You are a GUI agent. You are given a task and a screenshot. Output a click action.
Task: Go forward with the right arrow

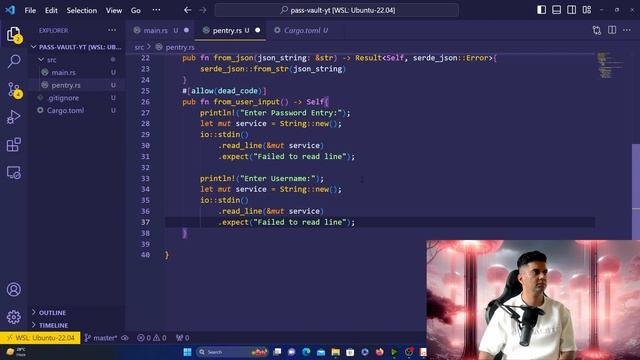pos(203,10)
